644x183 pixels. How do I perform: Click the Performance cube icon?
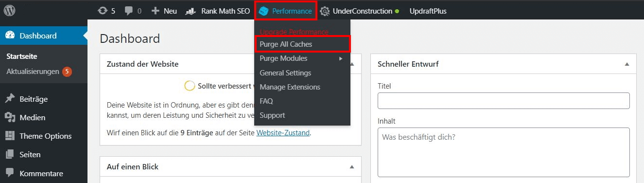[264, 11]
